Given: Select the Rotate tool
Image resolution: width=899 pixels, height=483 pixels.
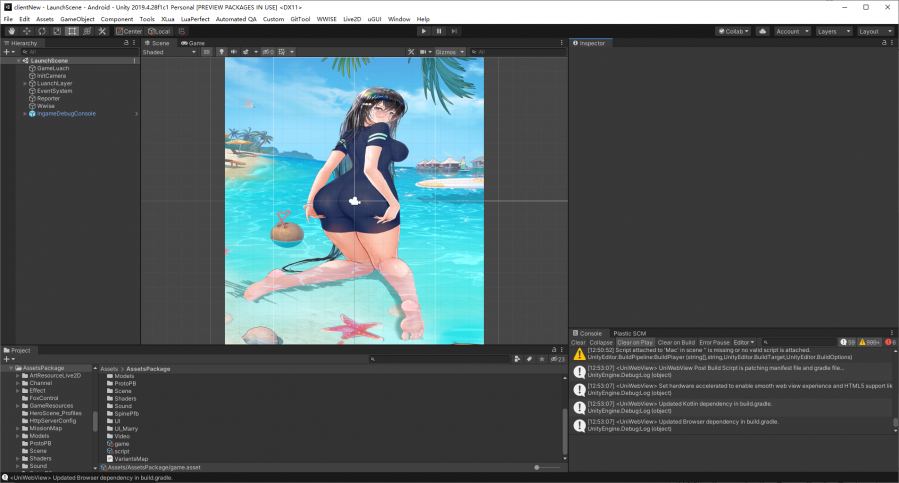Looking at the screenshot, I should (x=42, y=31).
